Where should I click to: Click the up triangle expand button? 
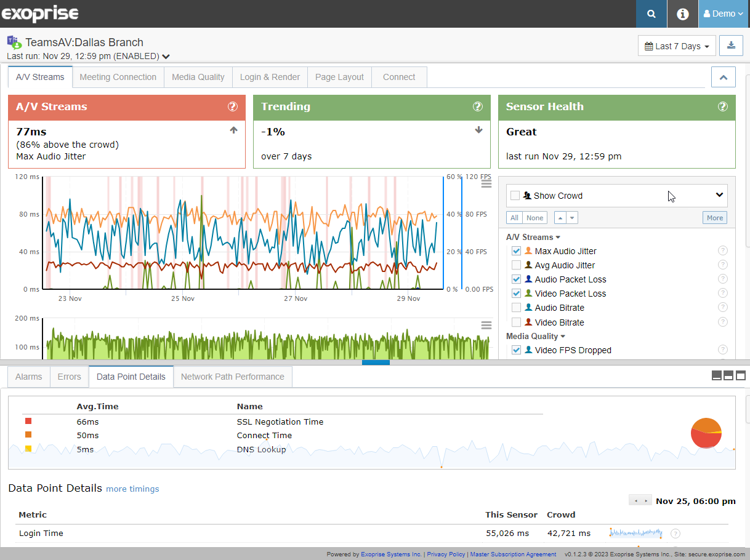point(560,218)
